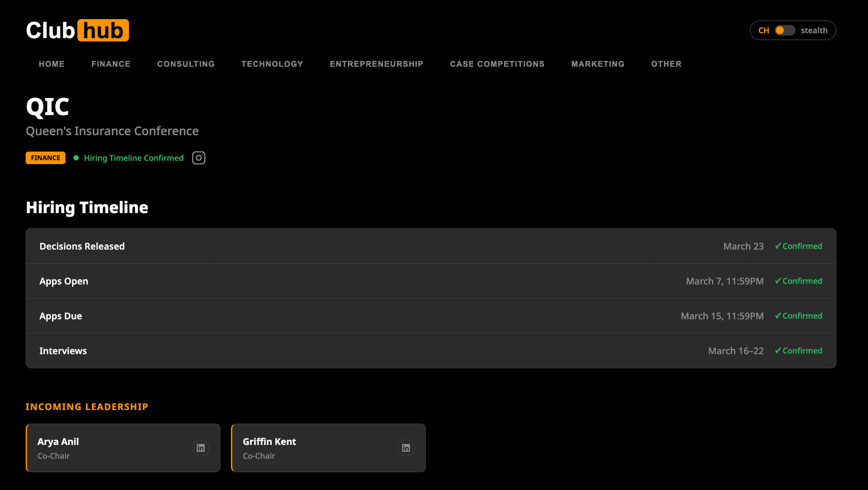Click the FINANCE badge under QIC
This screenshot has width=868, height=490.
(x=45, y=158)
